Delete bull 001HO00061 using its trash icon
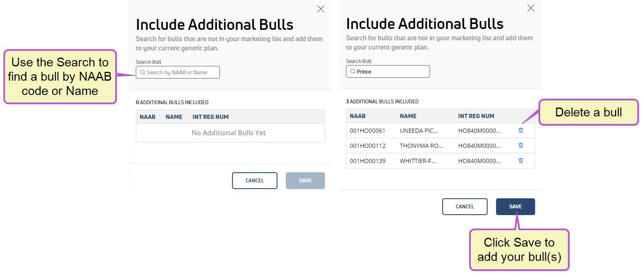The image size is (644, 276). pos(521,130)
